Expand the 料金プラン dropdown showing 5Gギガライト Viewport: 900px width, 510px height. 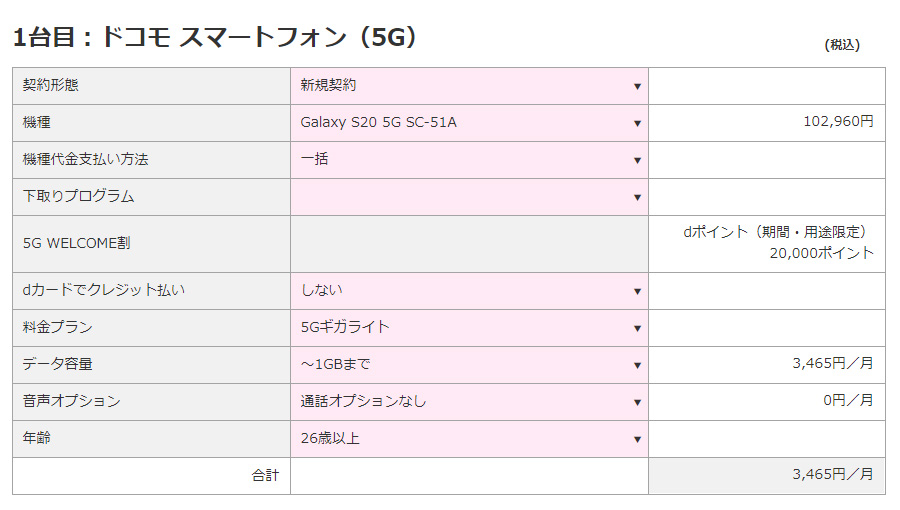click(x=469, y=328)
